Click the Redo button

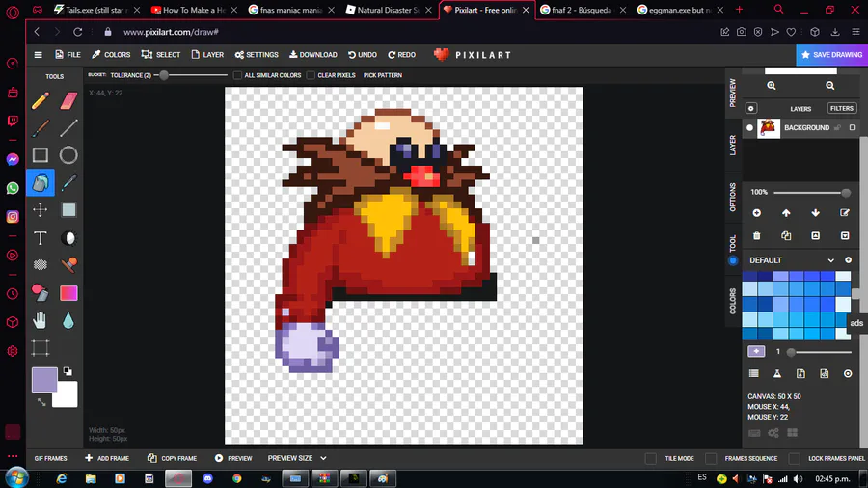(x=402, y=55)
